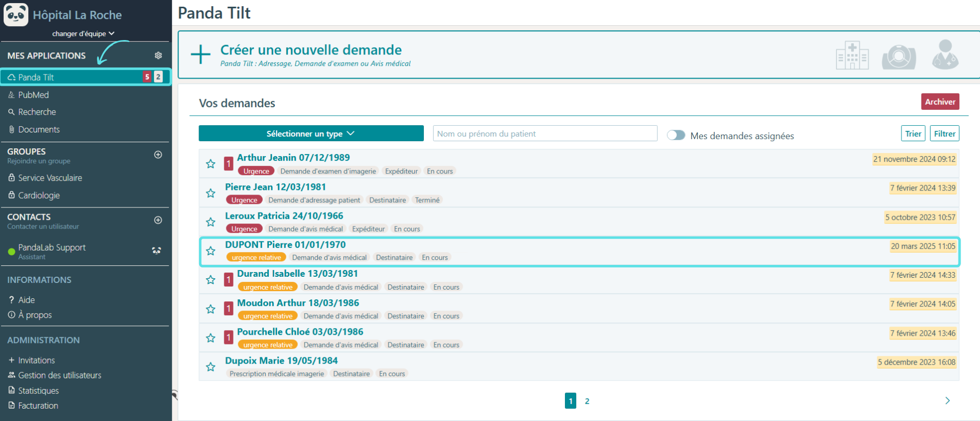
Task: Click urgence relative tag on DUPONT Pierre row
Action: pos(257,257)
